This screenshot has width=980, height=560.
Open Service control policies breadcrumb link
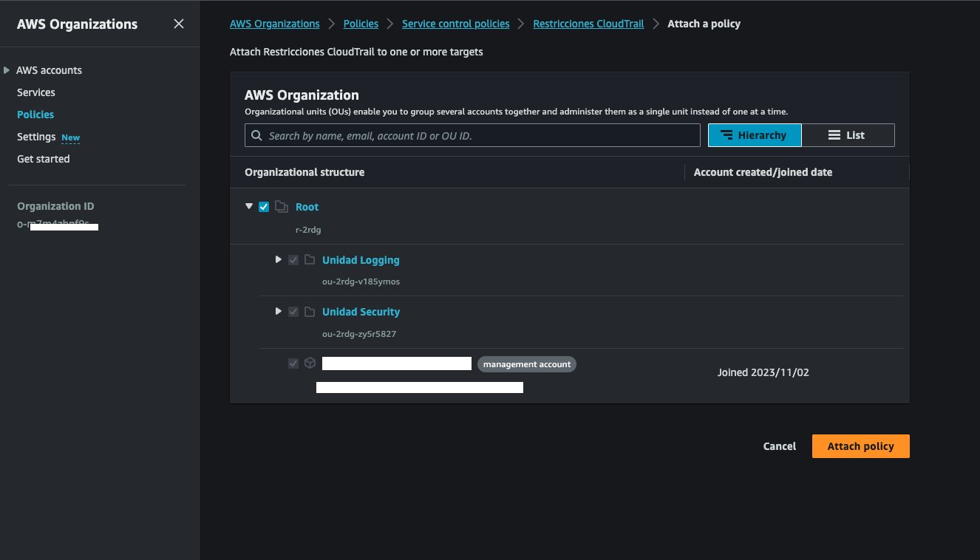(x=455, y=24)
